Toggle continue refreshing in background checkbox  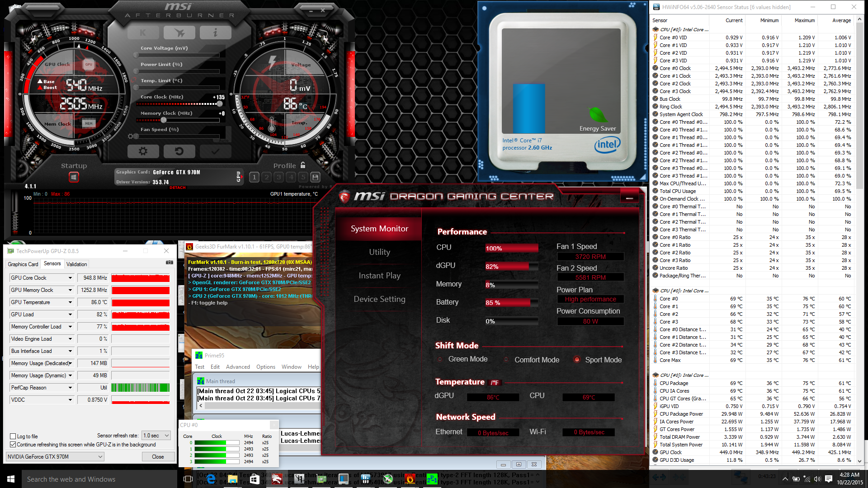(13, 445)
